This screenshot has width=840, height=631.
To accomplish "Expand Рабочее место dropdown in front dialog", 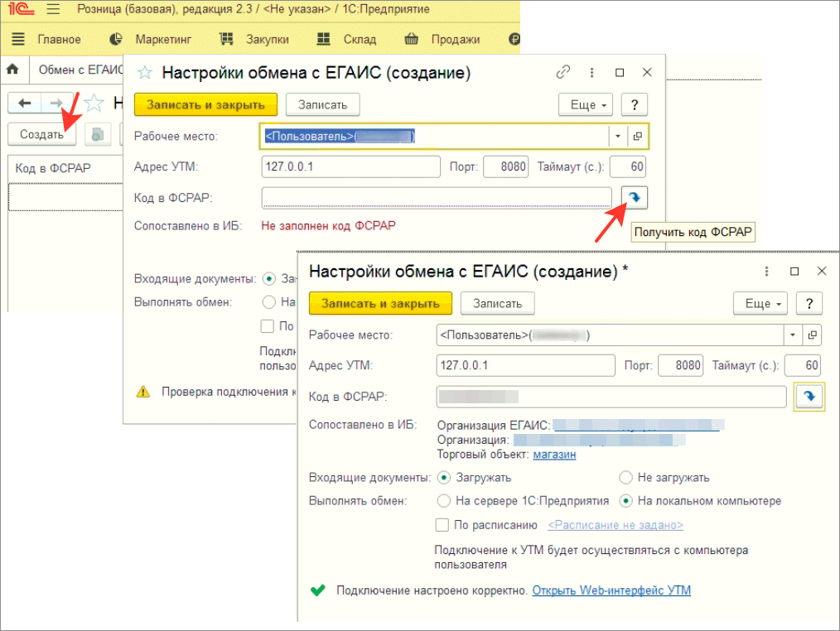I will (792, 335).
